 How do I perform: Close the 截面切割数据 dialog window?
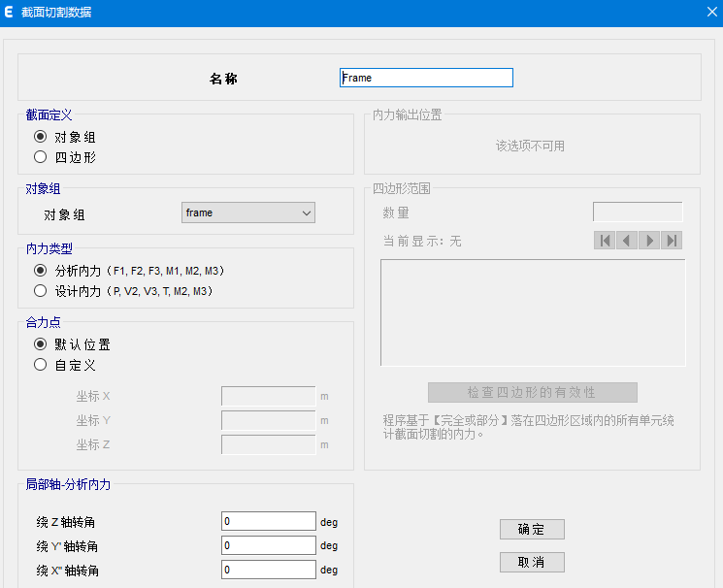(x=710, y=13)
